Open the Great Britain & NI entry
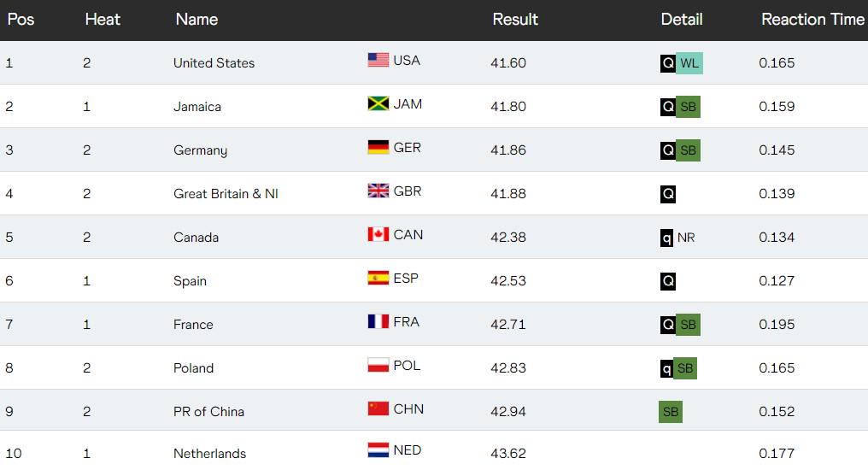 [226, 194]
